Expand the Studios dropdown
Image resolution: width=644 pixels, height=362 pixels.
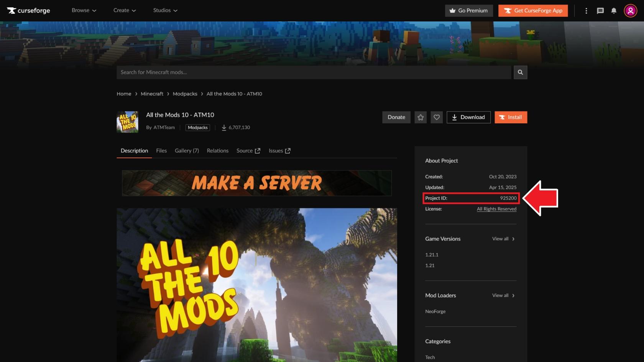[165, 10]
